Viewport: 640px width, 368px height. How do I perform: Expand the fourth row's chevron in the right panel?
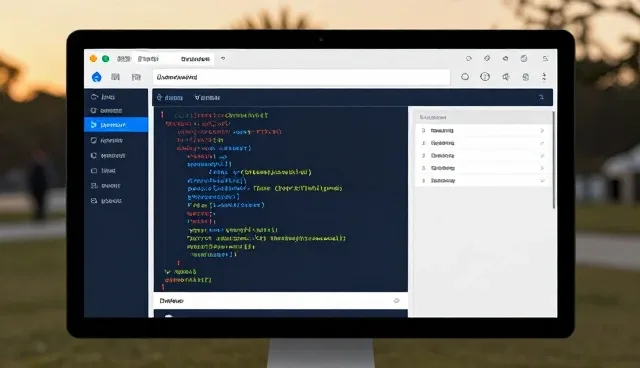(542, 168)
